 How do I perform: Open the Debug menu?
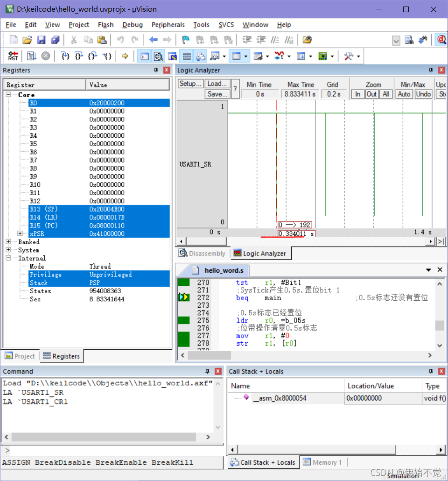133,25
